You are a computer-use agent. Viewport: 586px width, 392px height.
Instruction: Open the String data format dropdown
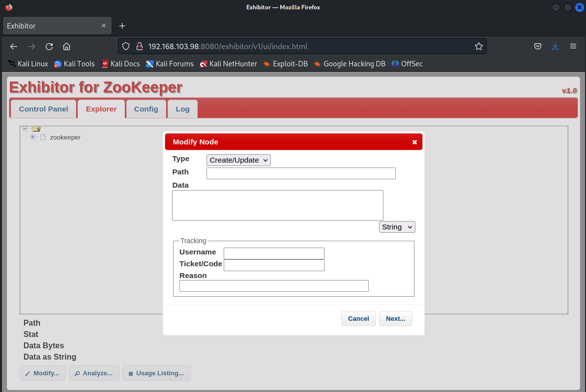[397, 227]
